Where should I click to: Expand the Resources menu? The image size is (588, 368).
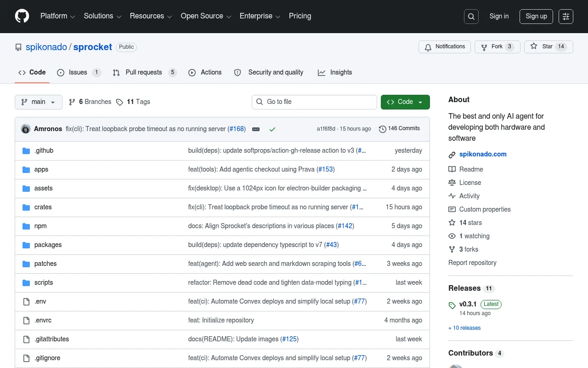click(x=151, y=16)
